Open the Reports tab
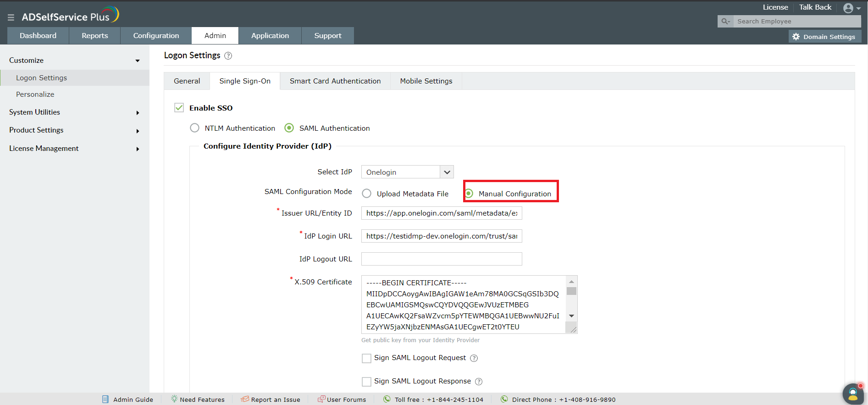 click(x=95, y=36)
